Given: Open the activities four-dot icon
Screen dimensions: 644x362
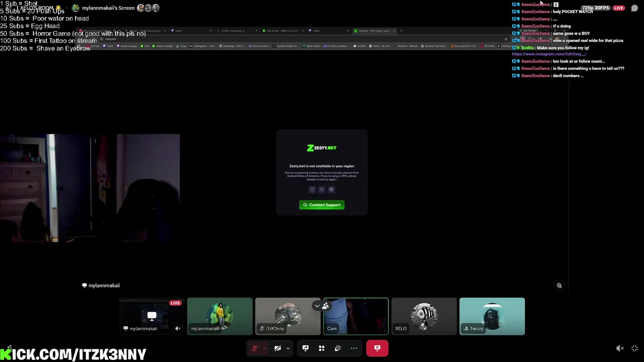Looking at the screenshot, I should click(x=321, y=348).
